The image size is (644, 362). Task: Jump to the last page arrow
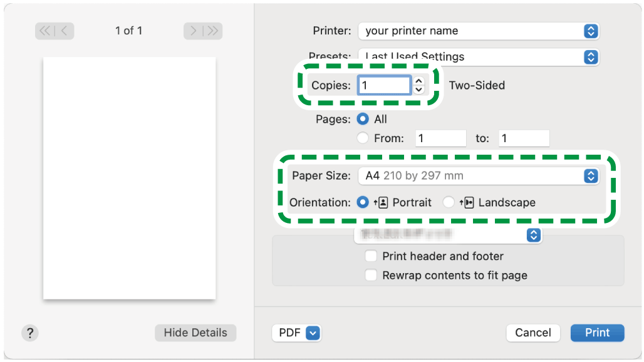click(212, 31)
